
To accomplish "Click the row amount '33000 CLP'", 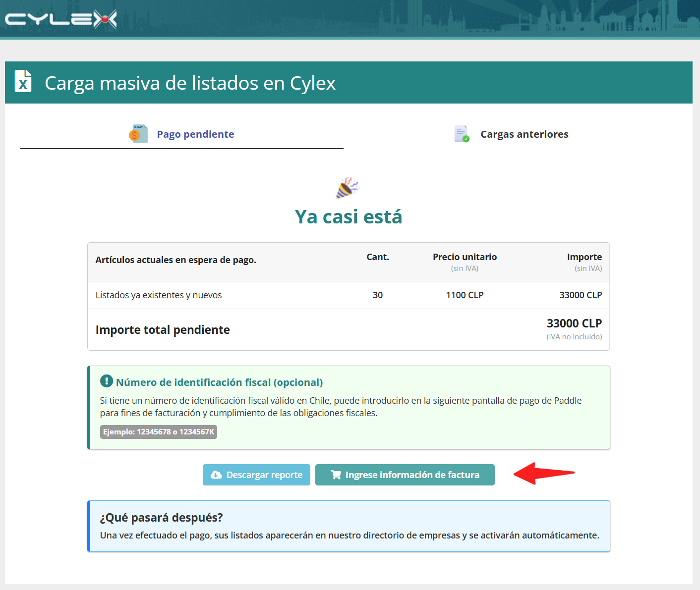I will coord(581,295).
